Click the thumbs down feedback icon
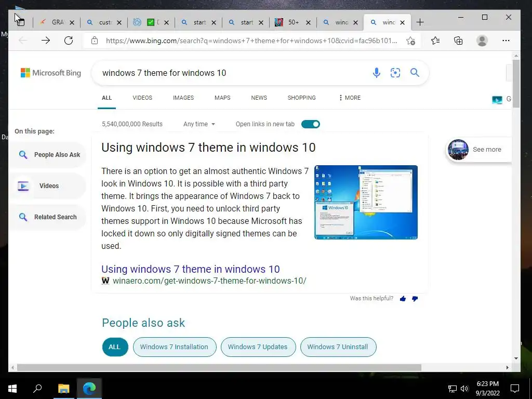This screenshot has height=399, width=532. click(x=415, y=299)
